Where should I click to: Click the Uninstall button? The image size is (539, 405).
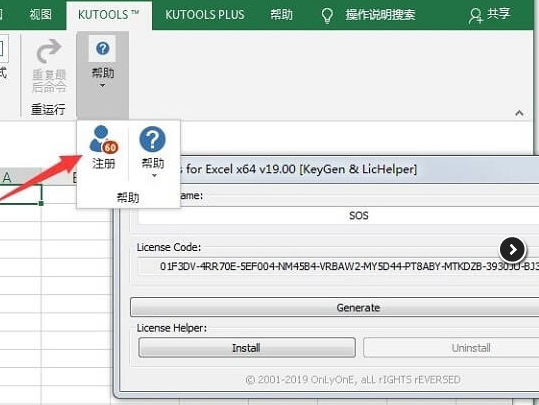pyautogui.click(x=451, y=348)
